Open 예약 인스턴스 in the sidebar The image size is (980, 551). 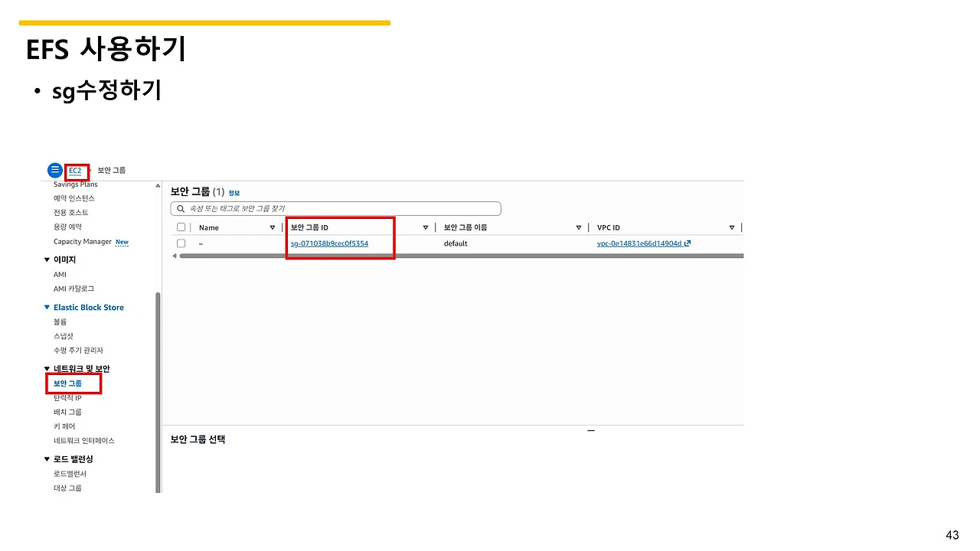(74, 198)
